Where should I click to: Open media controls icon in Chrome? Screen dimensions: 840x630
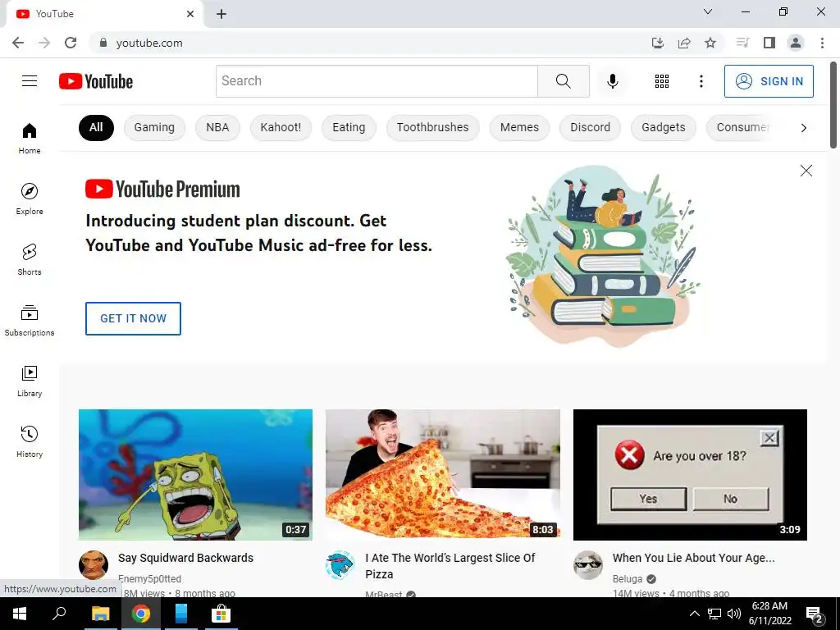pyautogui.click(x=742, y=43)
